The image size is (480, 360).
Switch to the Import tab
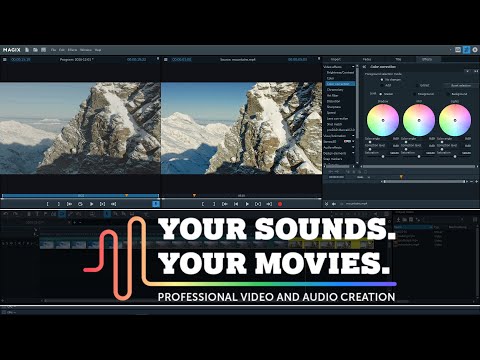click(x=336, y=59)
